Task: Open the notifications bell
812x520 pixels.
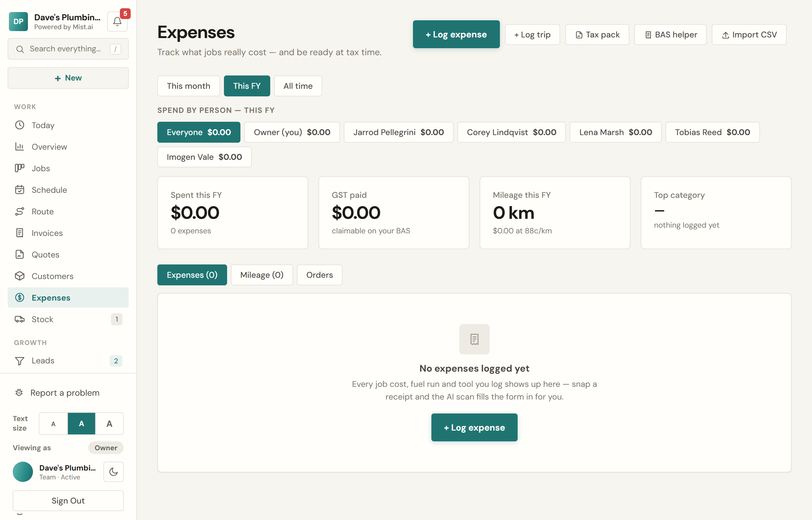Action: coord(117,22)
